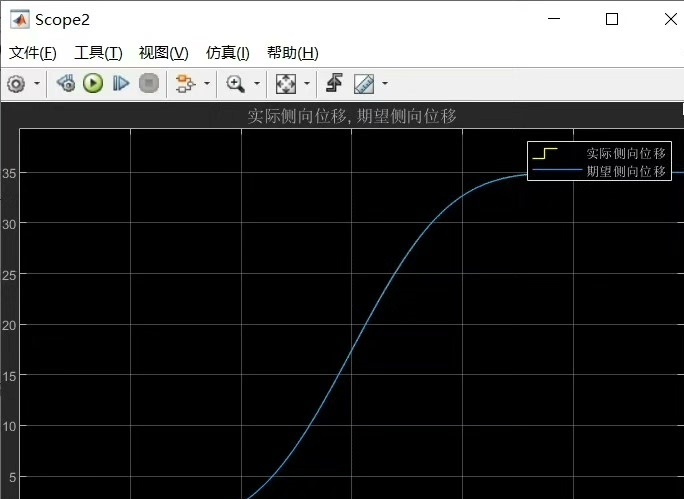
Task: Click the Step Back toolbar icon
Action: point(66,83)
